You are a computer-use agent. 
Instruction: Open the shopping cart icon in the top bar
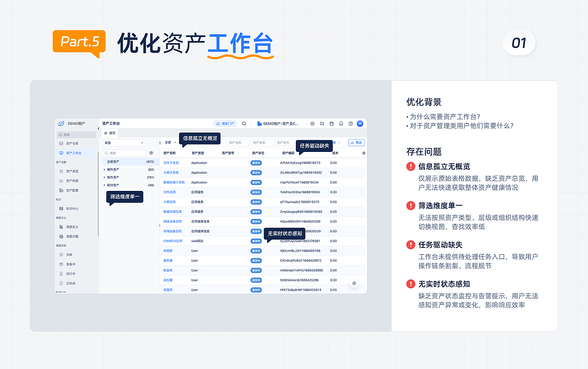pyautogui.click(x=322, y=124)
